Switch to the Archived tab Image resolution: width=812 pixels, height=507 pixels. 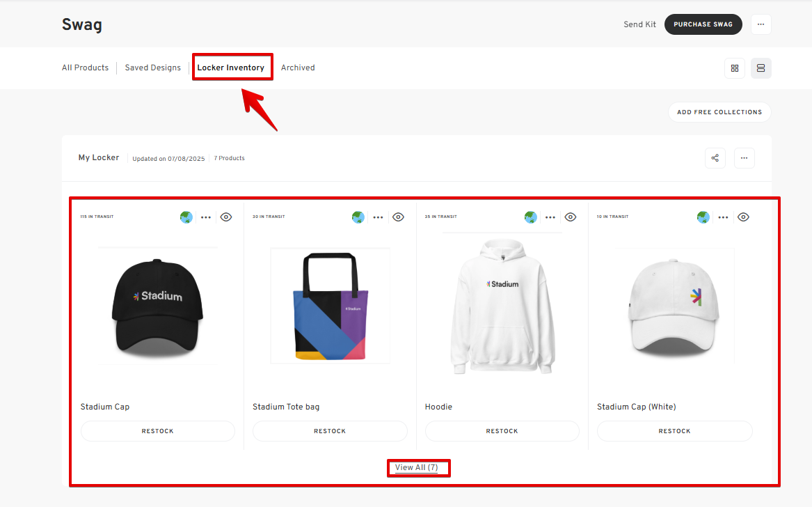[298, 68]
